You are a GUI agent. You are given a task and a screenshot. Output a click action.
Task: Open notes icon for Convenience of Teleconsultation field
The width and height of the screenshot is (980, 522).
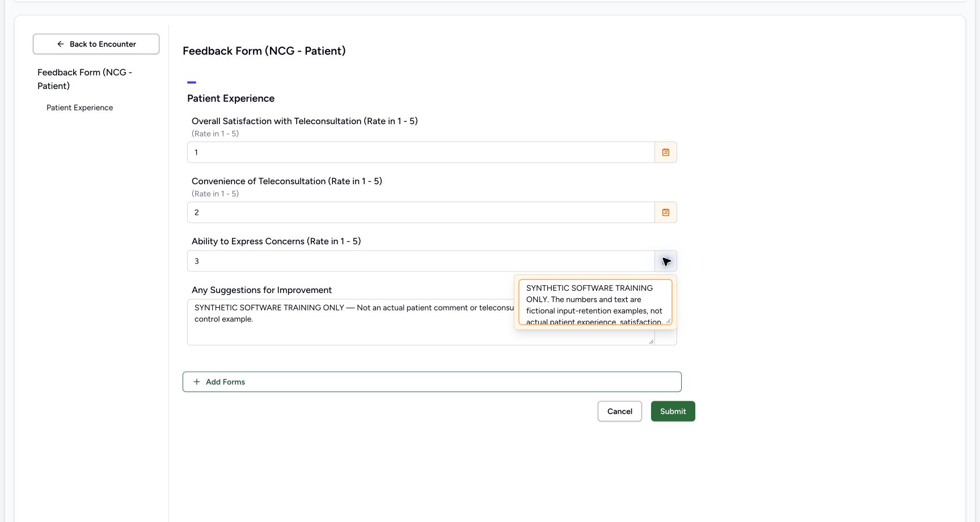point(666,213)
